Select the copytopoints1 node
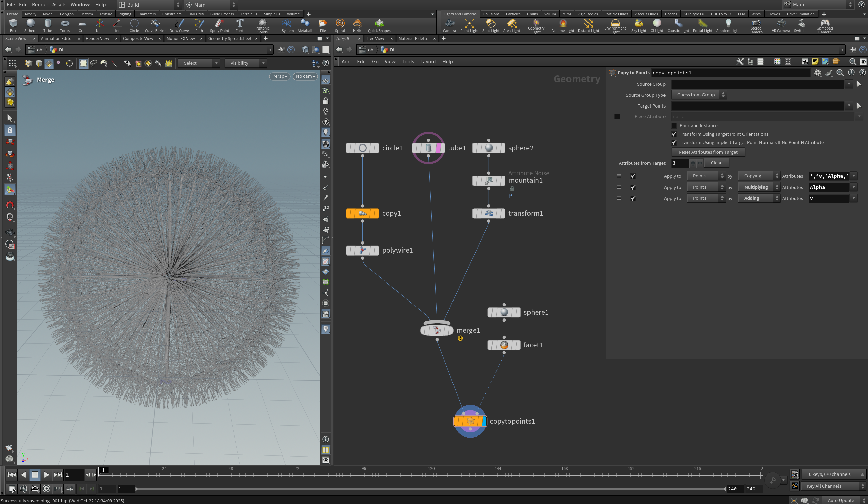Viewport: 868px width, 504px height. pos(470,421)
